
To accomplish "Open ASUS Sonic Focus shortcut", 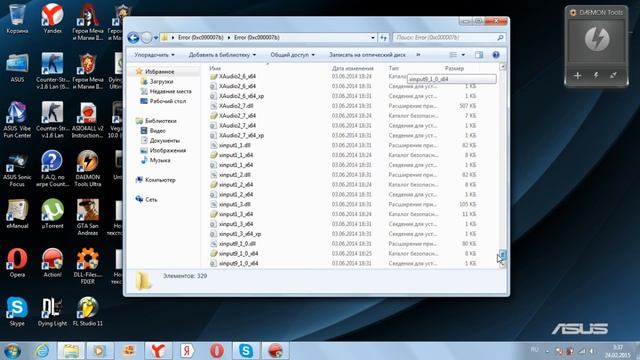I will click(x=17, y=168).
